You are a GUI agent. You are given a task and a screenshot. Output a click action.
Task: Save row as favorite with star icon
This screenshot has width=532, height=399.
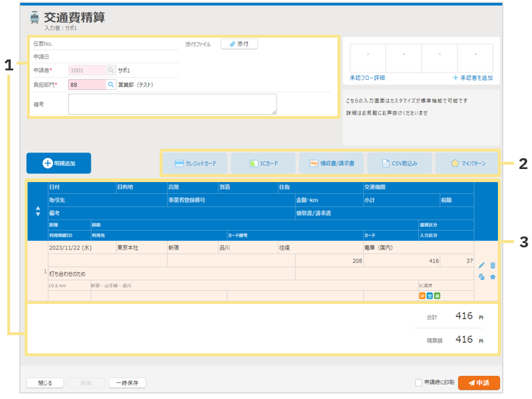493,277
